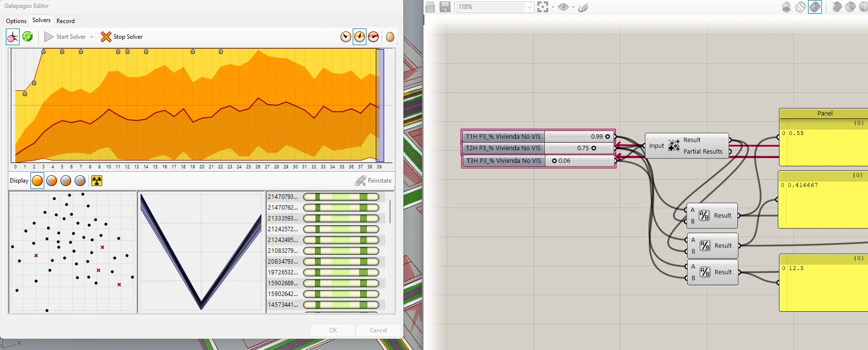This screenshot has height=350, width=868.
Task: Select the top division Result component icon
Action: pos(704,215)
